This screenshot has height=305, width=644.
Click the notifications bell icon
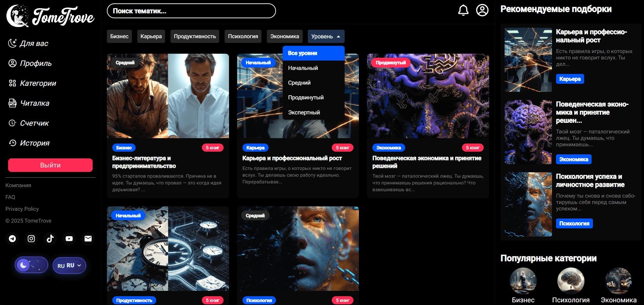(463, 10)
